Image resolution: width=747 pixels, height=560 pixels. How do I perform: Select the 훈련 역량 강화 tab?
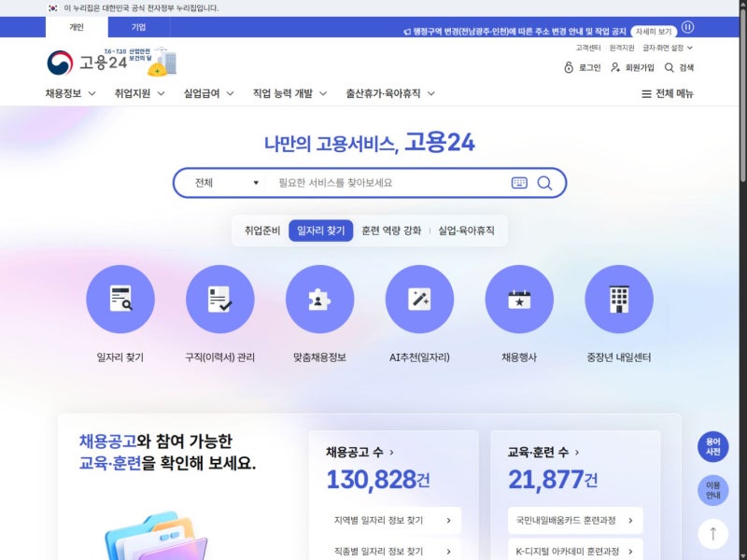click(391, 231)
